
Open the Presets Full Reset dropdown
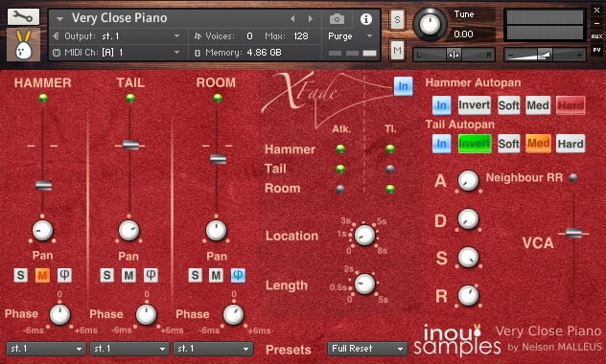point(367,349)
